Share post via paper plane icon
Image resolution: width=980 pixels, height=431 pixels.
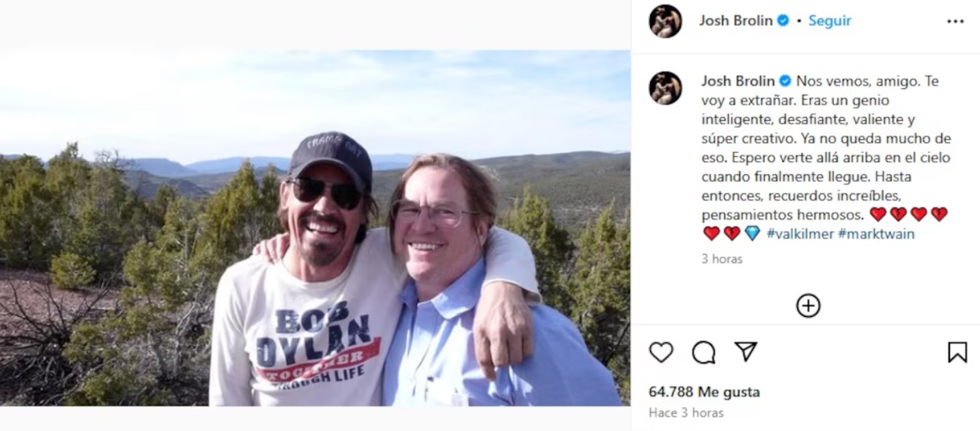[x=746, y=352]
